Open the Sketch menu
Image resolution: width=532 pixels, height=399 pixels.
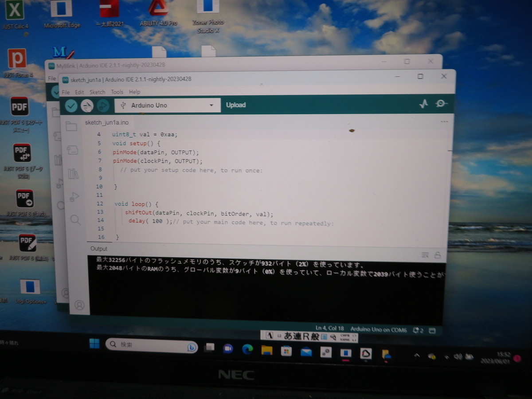coord(97,92)
